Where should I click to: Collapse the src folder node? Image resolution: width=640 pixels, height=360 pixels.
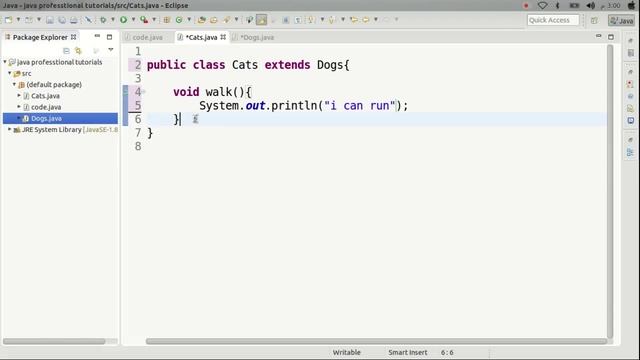pos(10,73)
